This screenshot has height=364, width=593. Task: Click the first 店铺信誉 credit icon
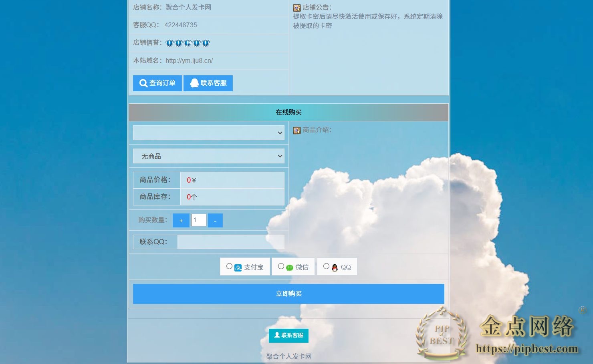(169, 43)
